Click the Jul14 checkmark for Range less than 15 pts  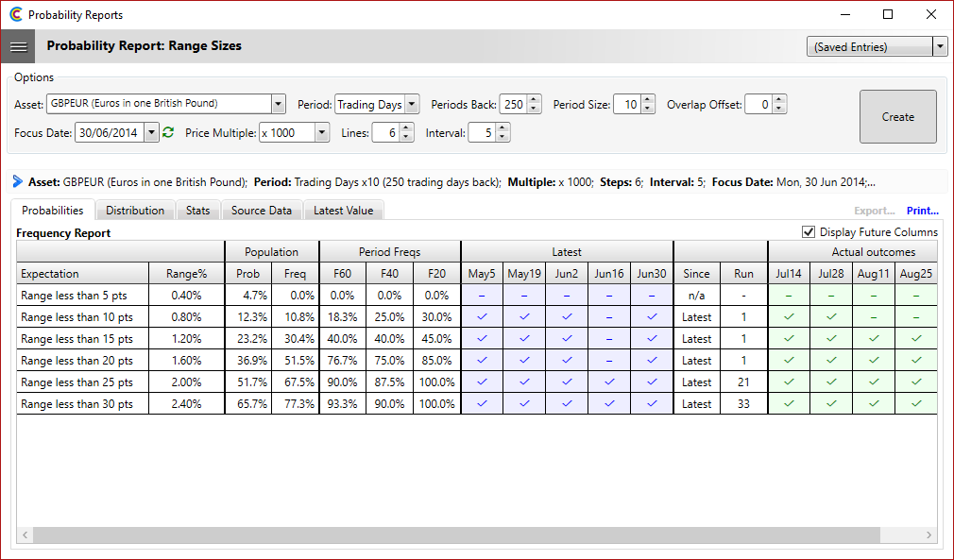click(x=789, y=338)
